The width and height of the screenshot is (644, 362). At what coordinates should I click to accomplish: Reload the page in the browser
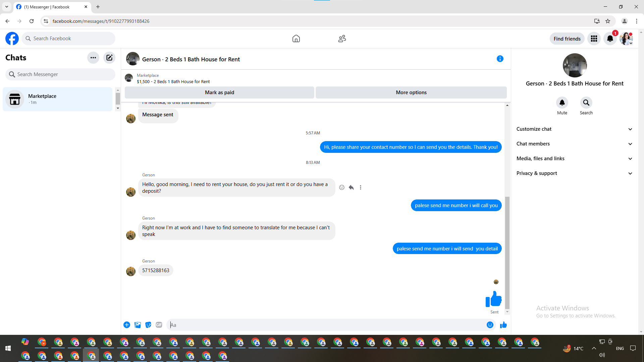(x=32, y=21)
